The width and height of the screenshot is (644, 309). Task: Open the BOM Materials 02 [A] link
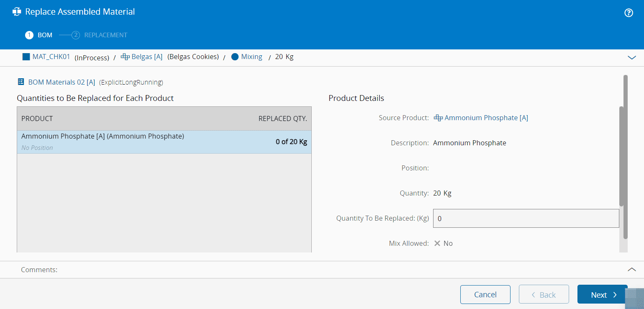[x=62, y=82]
